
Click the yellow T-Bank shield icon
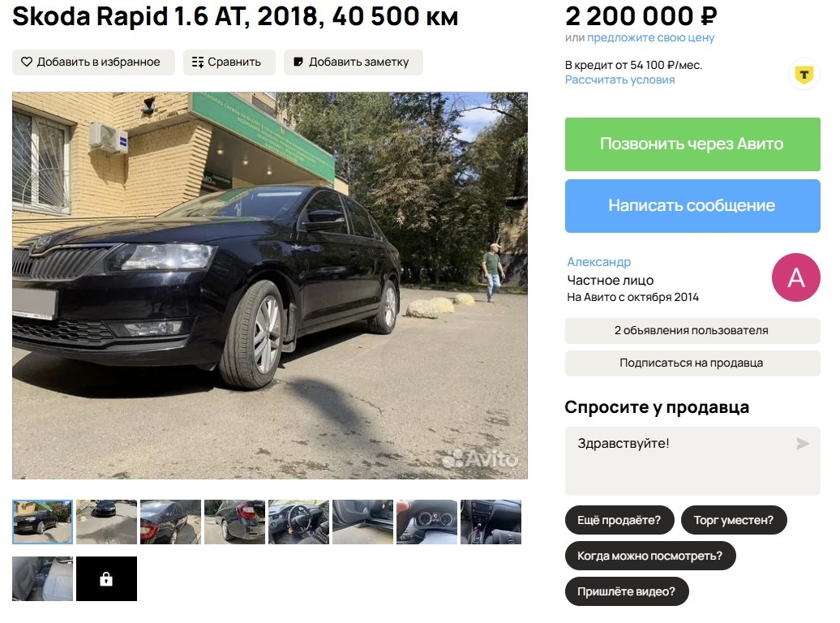804,74
